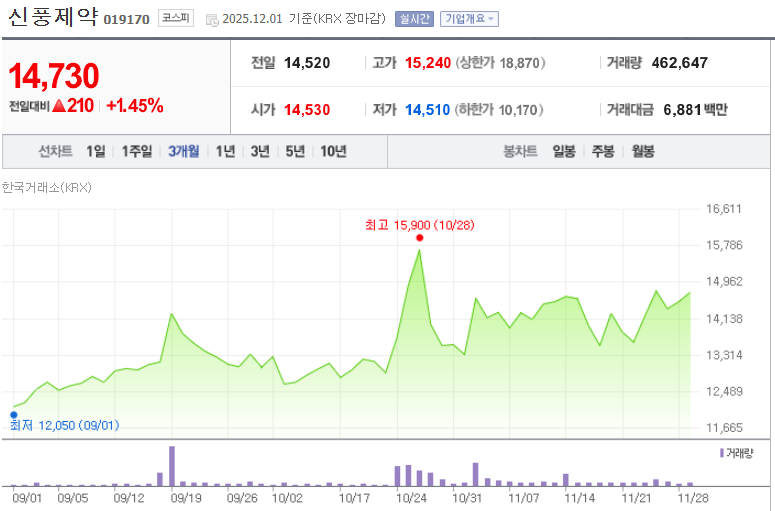Click the 전일 value 14,520
This screenshot has height=511, width=775.
(307, 63)
